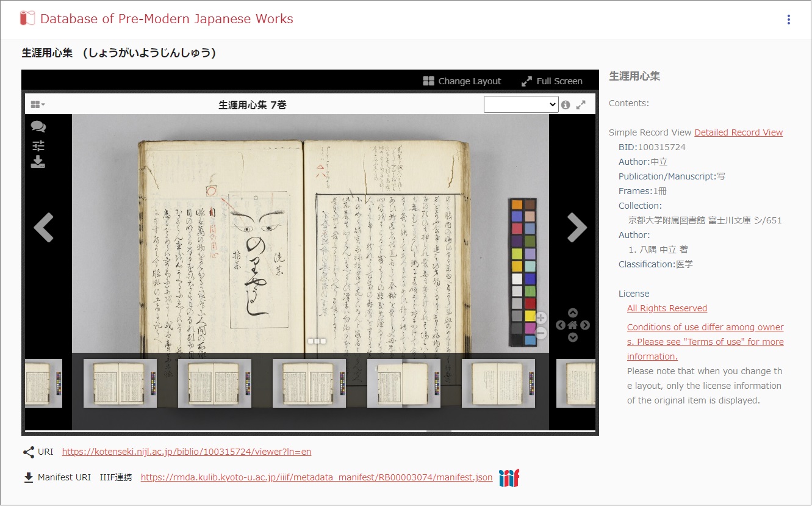Open the empty dropdown in viewer header
This screenshot has height=506, width=812.
click(x=521, y=104)
